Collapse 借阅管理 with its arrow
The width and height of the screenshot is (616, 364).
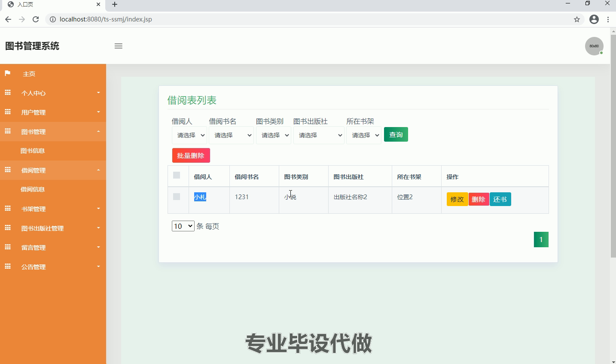coord(98,170)
